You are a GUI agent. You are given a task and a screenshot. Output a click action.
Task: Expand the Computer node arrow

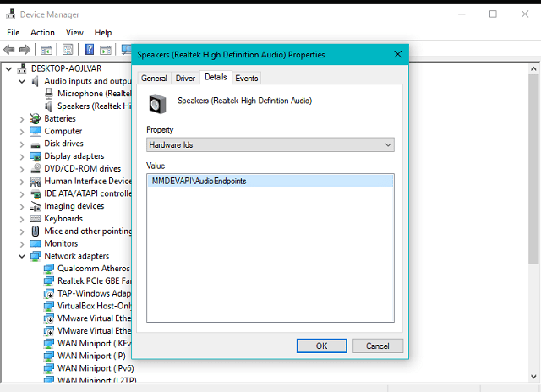coord(22,132)
